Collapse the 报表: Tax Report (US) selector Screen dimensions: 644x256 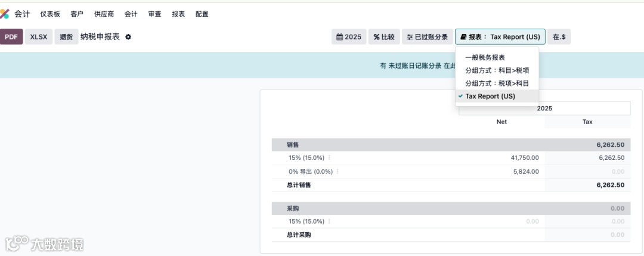click(500, 37)
